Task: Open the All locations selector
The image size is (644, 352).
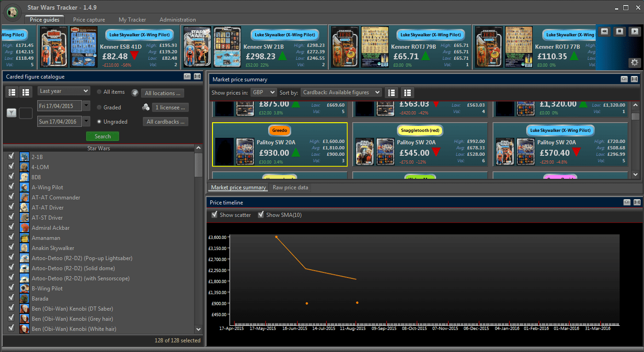Action: click(x=163, y=93)
